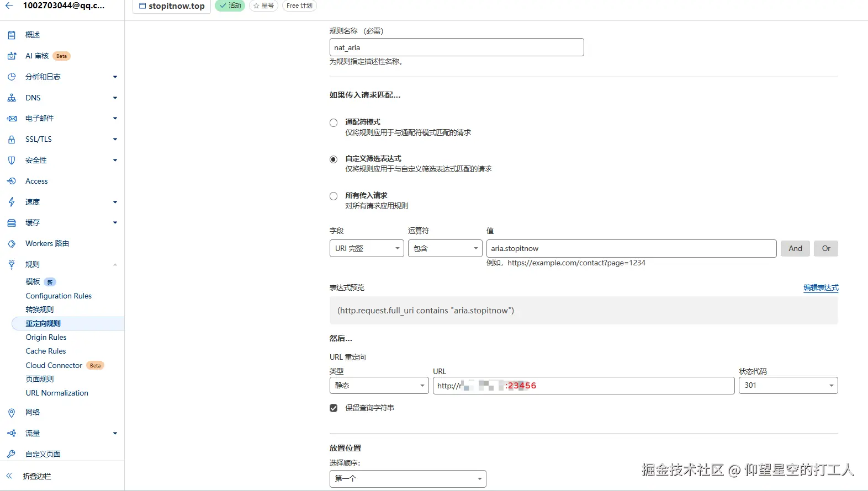Click the Workers 路由 diamond icon
Image resolution: width=868 pixels, height=491 pixels.
[x=12, y=243]
